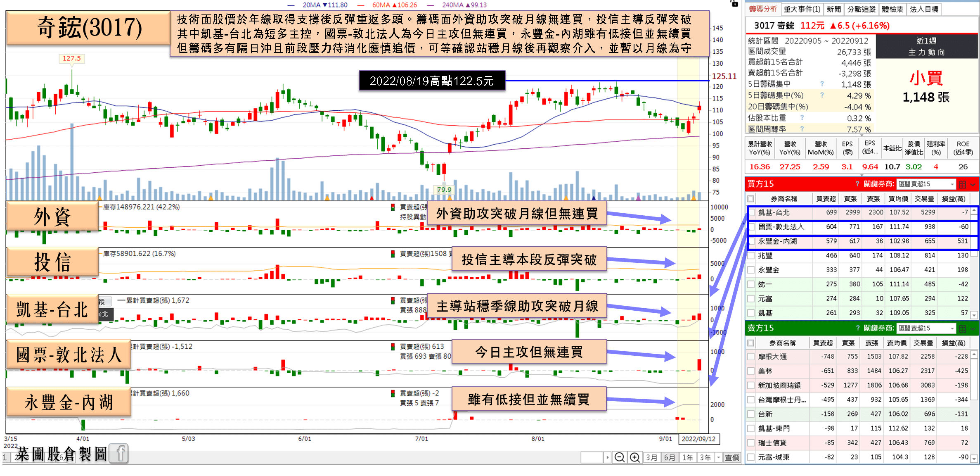This screenshot has height=476, width=980.
Task: Select the 元富-城東 seller row
Action: coord(858,457)
